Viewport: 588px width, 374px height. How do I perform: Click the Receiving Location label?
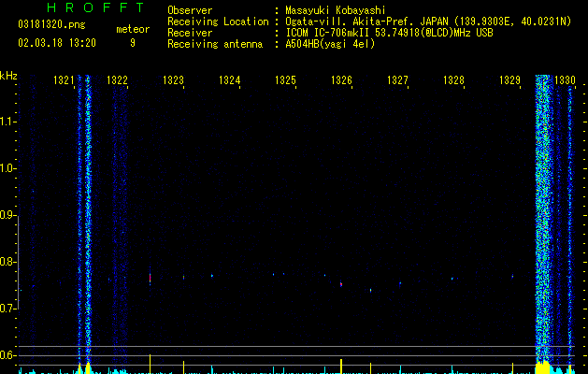(x=218, y=22)
